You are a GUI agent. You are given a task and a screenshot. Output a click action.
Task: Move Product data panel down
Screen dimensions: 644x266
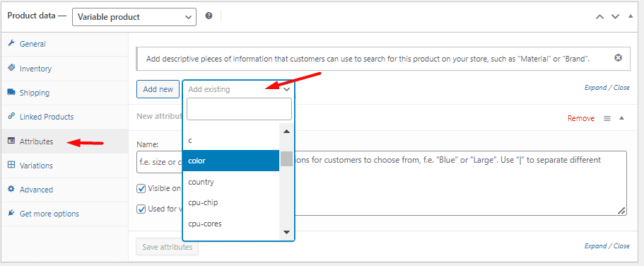tap(615, 17)
